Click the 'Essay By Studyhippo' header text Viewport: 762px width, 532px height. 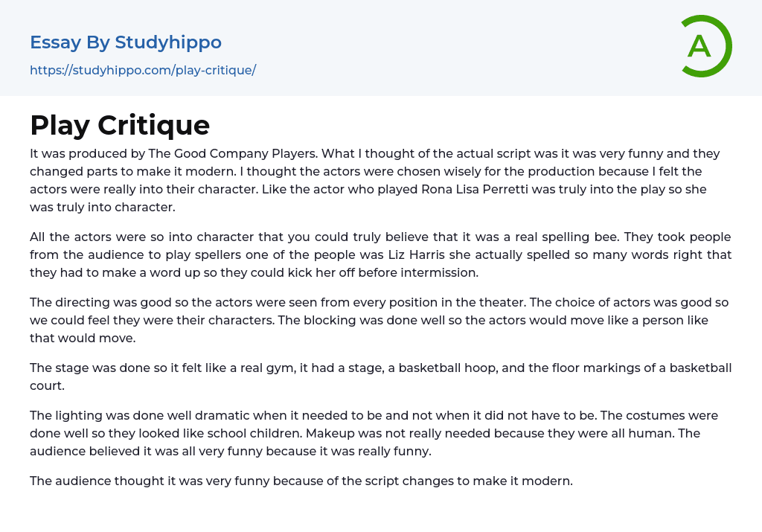(x=126, y=42)
